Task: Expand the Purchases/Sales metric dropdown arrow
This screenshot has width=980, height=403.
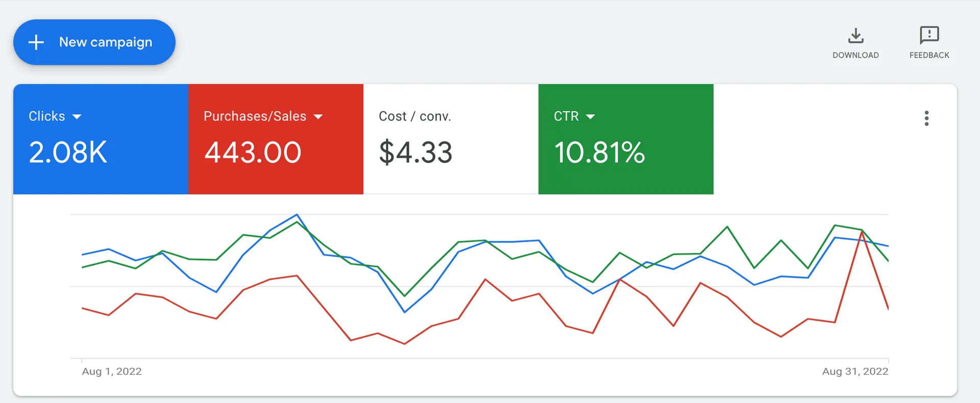Action: pos(318,117)
